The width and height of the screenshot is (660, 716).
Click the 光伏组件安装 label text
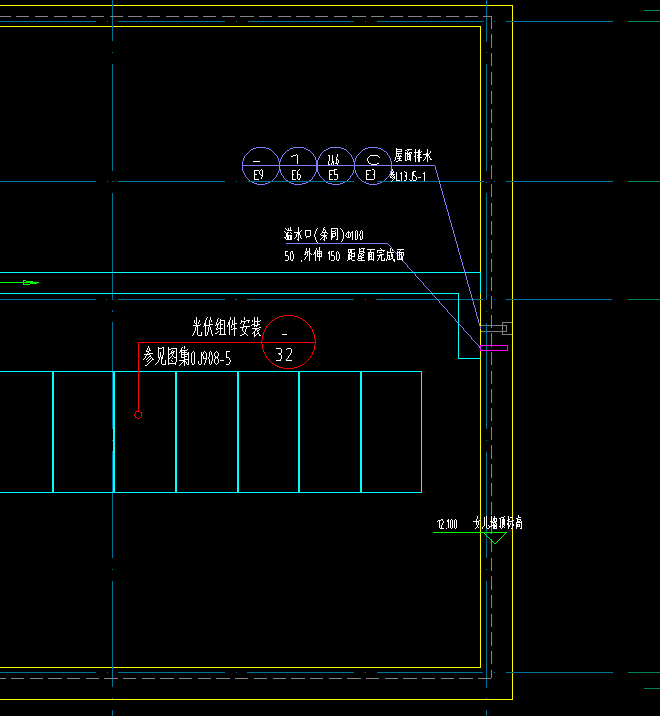[226, 327]
